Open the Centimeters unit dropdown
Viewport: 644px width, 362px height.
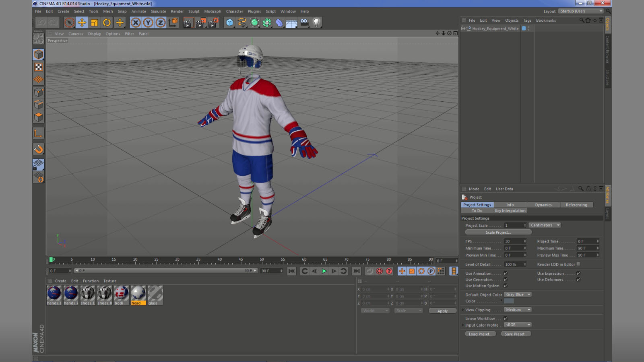545,225
